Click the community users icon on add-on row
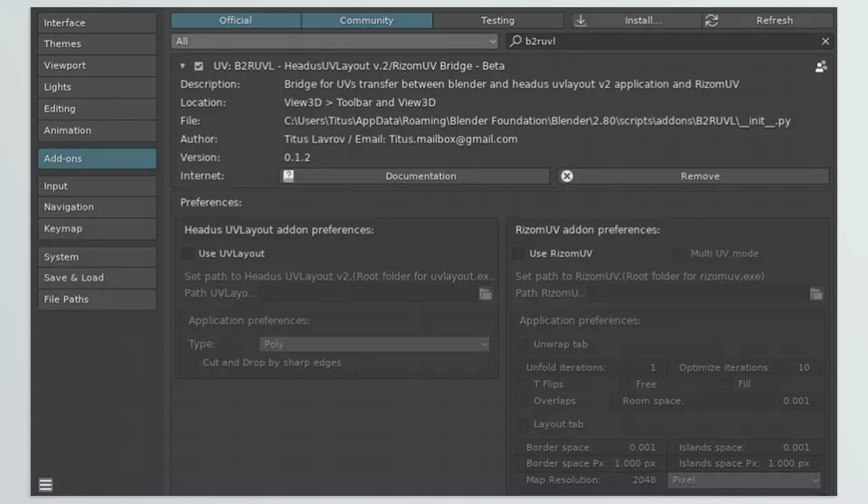 [x=821, y=66]
